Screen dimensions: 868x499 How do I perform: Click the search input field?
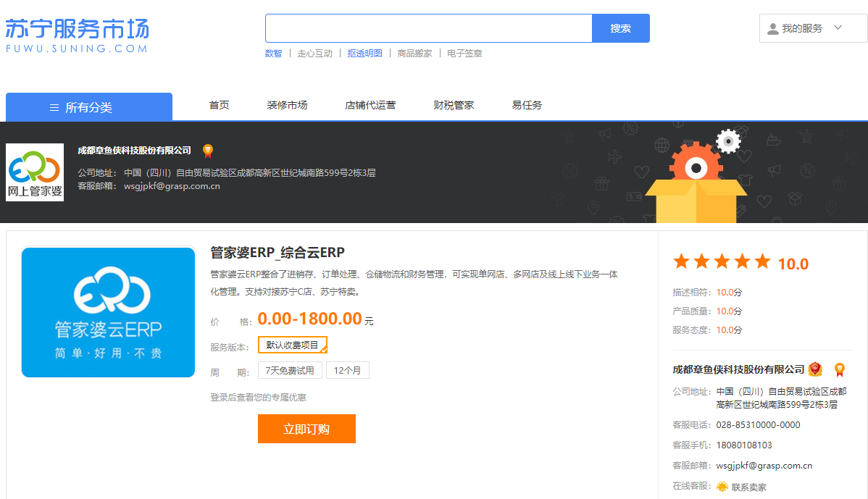point(428,28)
